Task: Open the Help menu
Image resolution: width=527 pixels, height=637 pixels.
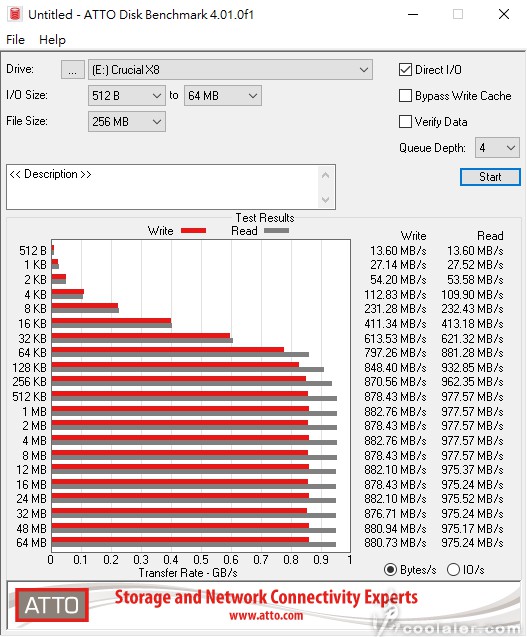Action: click(52, 40)
